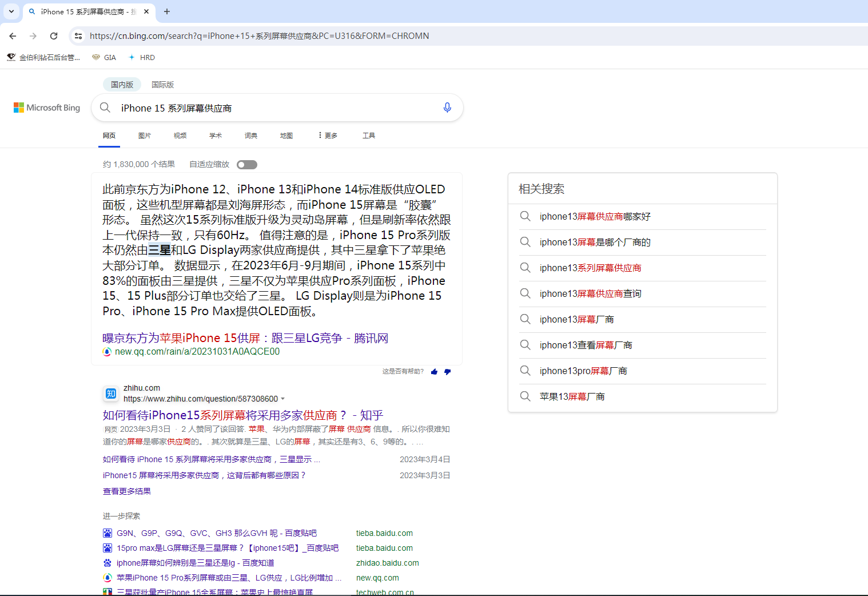This screenshot has height=596, width=868.
Task: Switch to the 视频 results tab
Action: 180,136
